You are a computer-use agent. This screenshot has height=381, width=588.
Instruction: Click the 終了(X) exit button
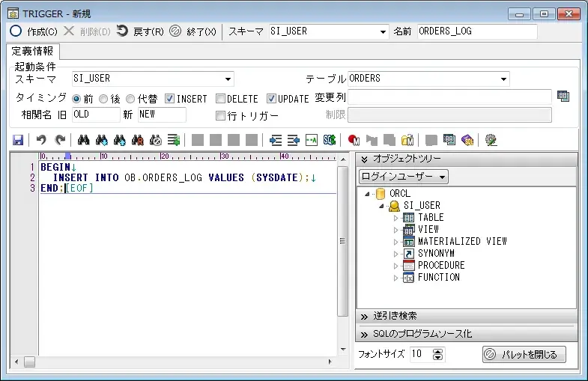[193, 31]
